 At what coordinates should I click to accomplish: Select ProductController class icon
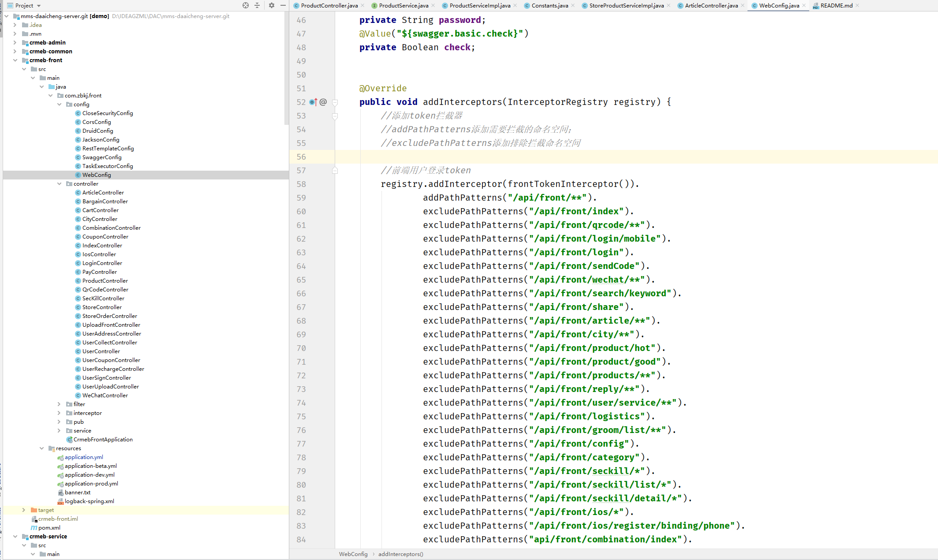pyautogui.click(x=78, y=281)
